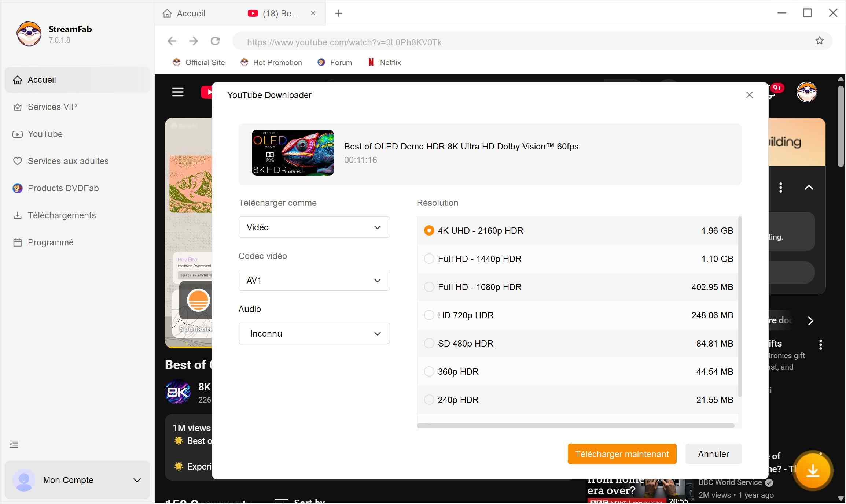846x504 pixels.
Task: Open Services VIP from the sidebar
Action: click(52, 107)
